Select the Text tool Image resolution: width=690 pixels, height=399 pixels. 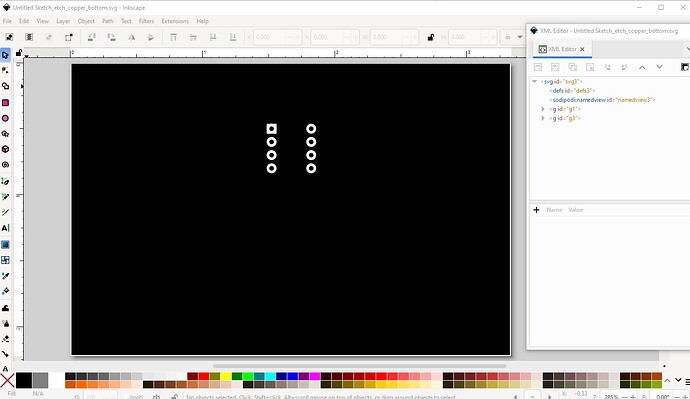pyautogui.click(x=5, y=228)
